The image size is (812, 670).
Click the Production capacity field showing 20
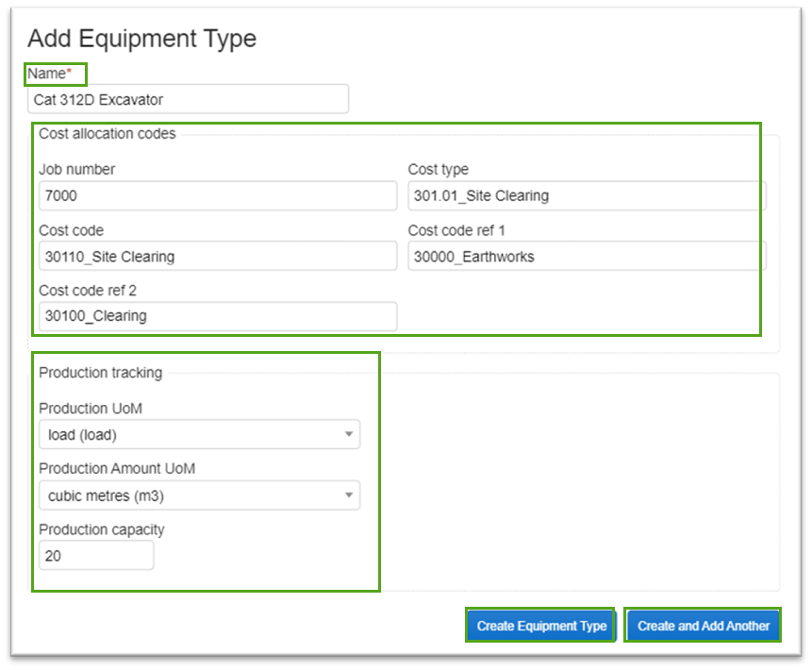[x=95, y=555]
